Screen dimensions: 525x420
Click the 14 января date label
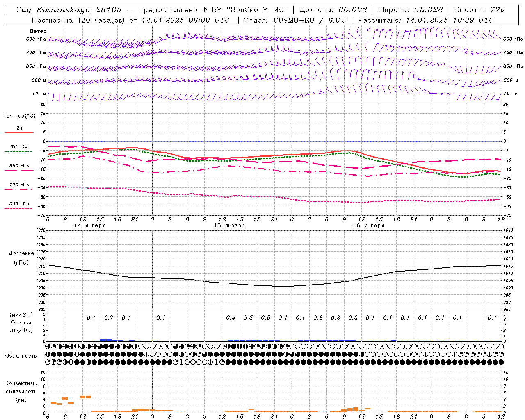(x=90, y=226)
